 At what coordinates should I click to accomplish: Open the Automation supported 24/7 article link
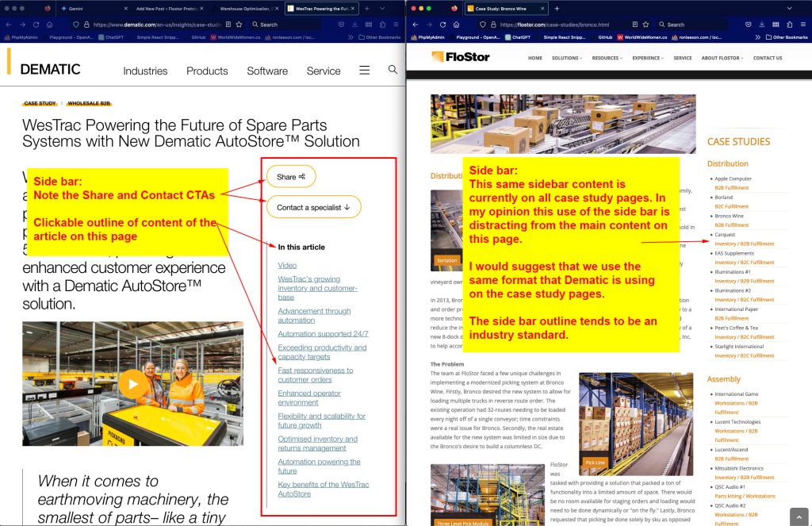tap(323, 334)
